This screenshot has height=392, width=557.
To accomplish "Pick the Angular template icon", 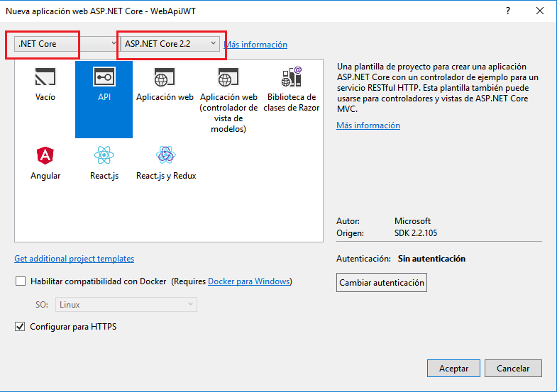I will pyautogui.click(x=45, y=155).
